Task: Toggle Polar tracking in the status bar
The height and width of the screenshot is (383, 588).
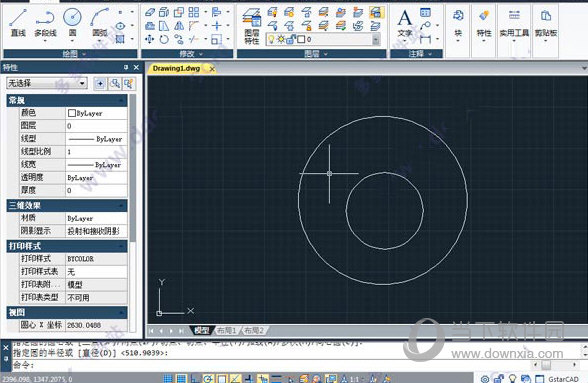Action: pyautogui.click(x=208, y=378)
